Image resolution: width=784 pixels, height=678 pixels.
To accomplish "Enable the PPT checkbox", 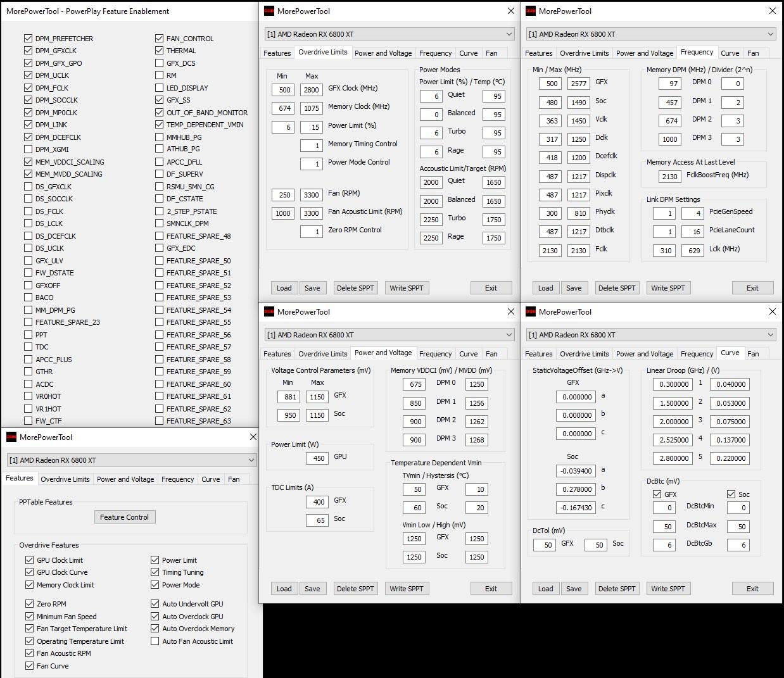I will [28, 334].
